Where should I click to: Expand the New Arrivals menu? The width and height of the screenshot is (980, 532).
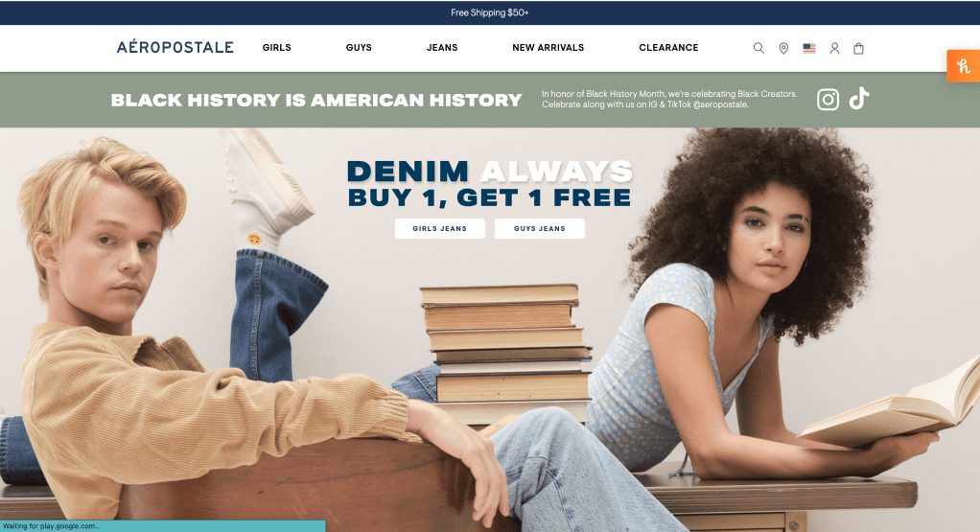coord(548,48)
